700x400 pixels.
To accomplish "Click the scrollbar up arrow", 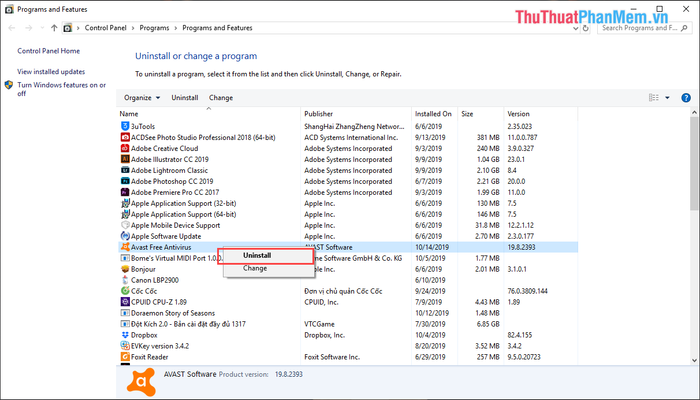I will 694,112.
